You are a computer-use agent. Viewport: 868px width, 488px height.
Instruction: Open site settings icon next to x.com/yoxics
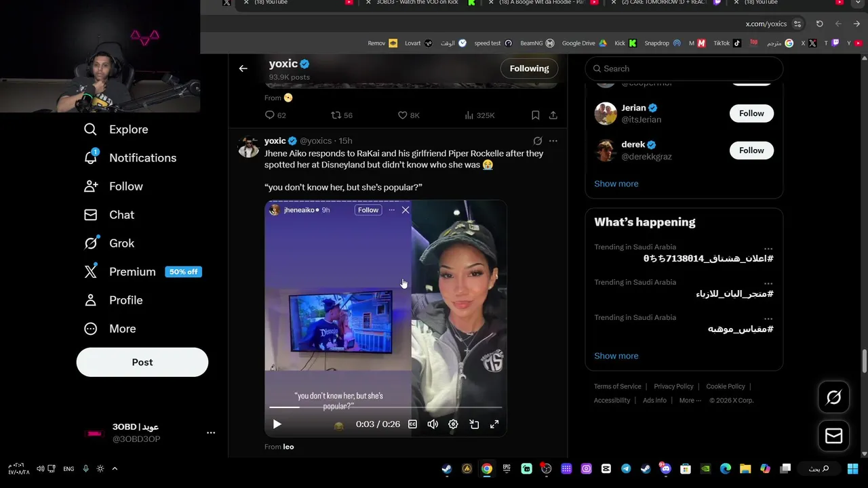(797, 24)
